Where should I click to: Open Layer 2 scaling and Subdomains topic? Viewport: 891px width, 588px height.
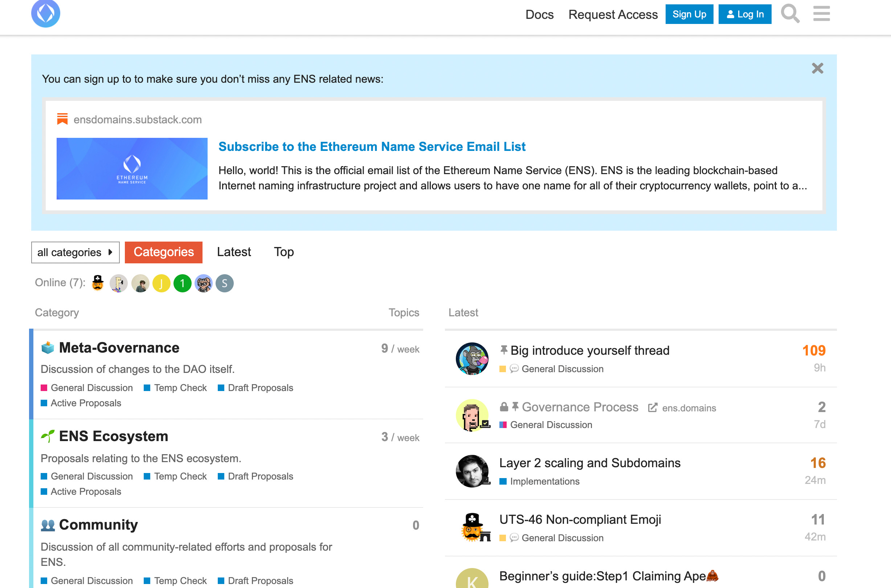590,463
